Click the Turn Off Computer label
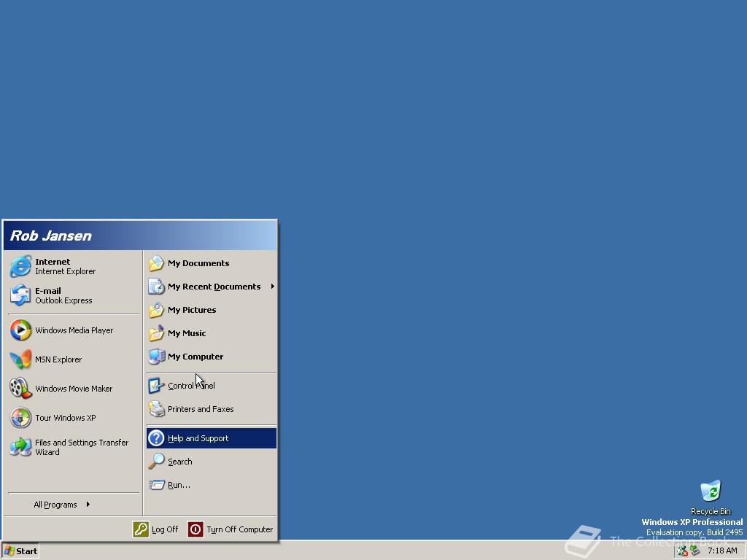747x560 pixels. point(239,529)
